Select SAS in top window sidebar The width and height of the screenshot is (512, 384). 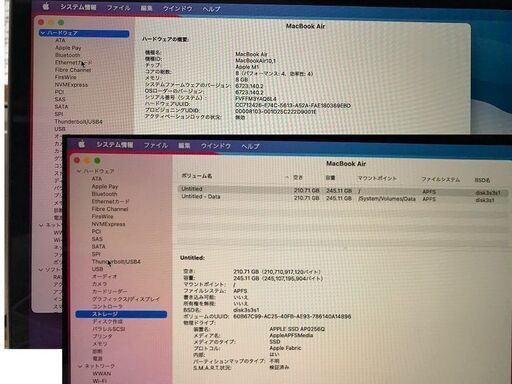coord(60,99)
